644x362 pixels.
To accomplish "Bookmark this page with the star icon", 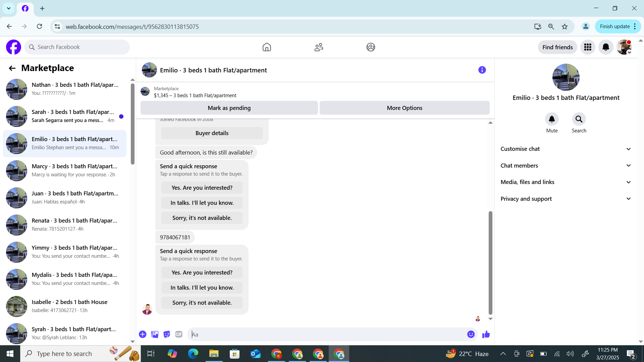I will 565,26.
